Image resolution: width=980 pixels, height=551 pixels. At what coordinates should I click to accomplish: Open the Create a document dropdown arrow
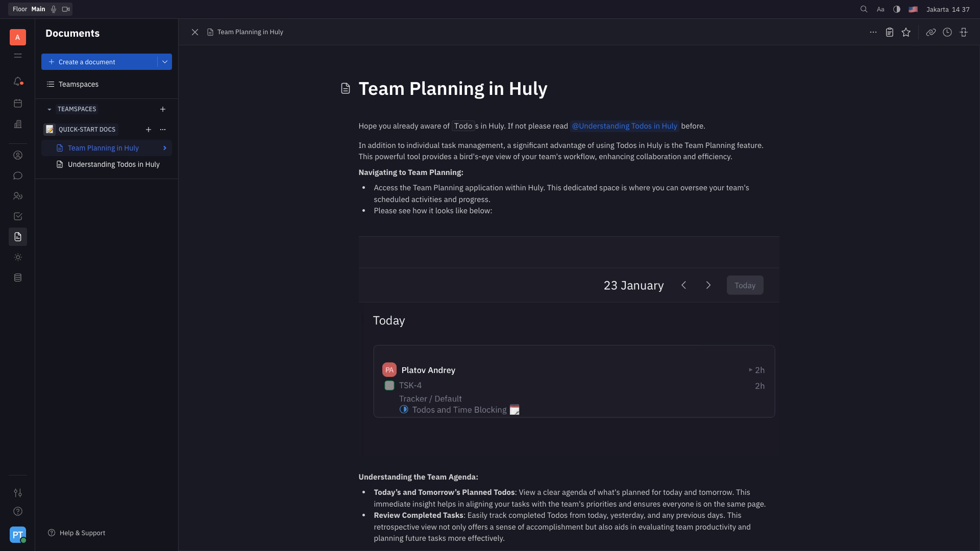(x=165, y=62)
